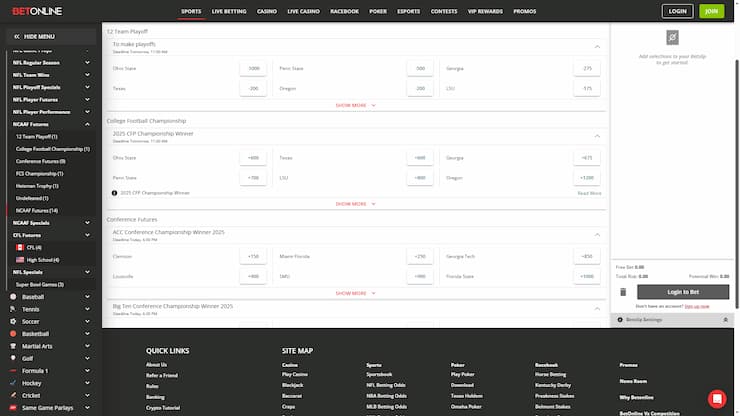Image resolution: width=740 pixels, height=416 pixels.
Task: Collapse the sidebar with Hide Menu
Action: (36, 35)
